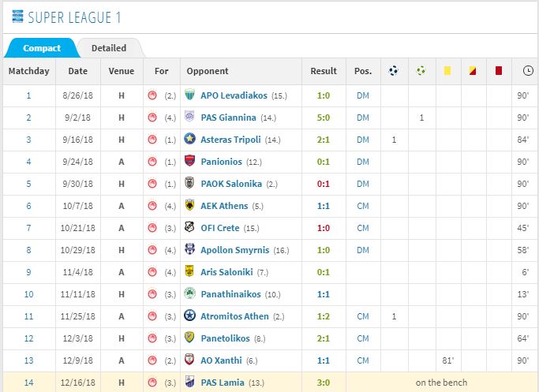Click the Atromitos Athen team link

[234, 316]
